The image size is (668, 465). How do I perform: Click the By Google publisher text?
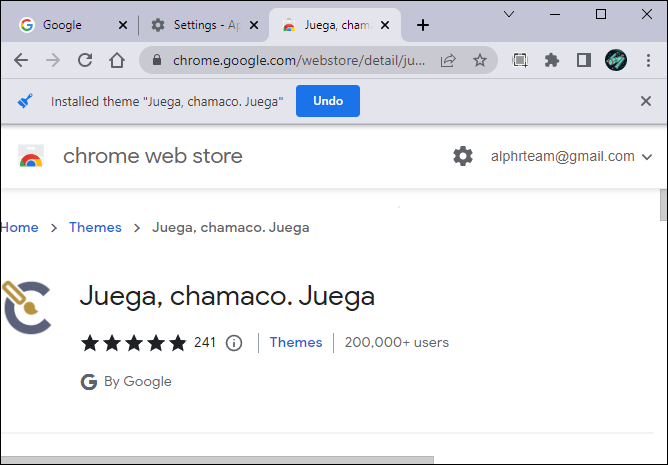click(138, 381)
